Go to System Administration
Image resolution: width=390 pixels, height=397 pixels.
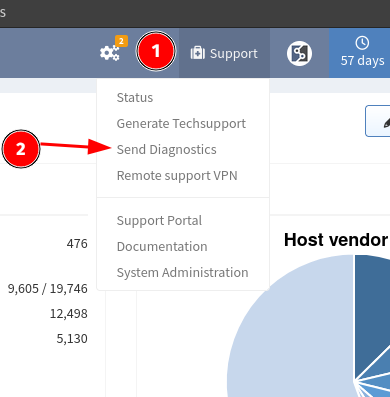182,273
